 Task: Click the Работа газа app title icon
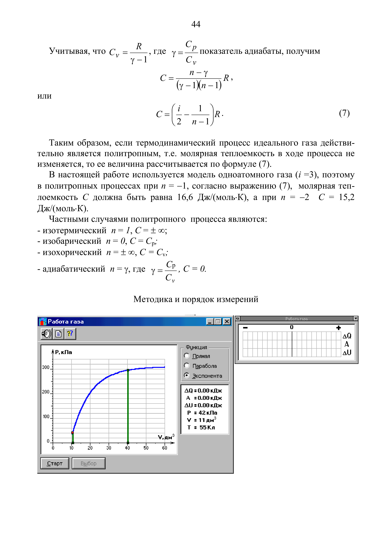[43, 321]
